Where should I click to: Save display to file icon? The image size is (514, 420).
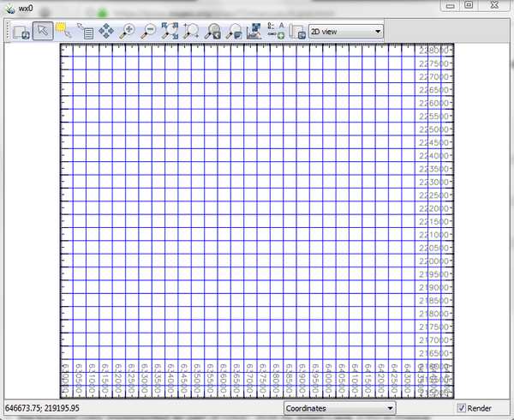[297, 32]
